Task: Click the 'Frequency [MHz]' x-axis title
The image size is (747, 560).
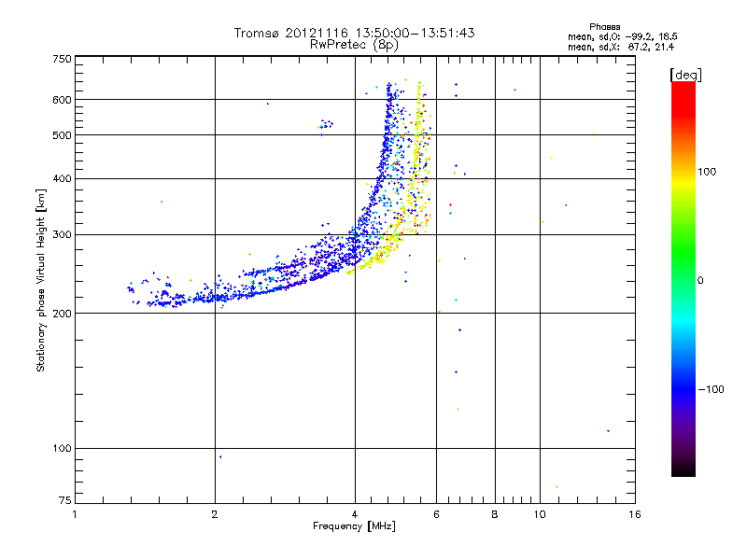Action: point(354,526)
